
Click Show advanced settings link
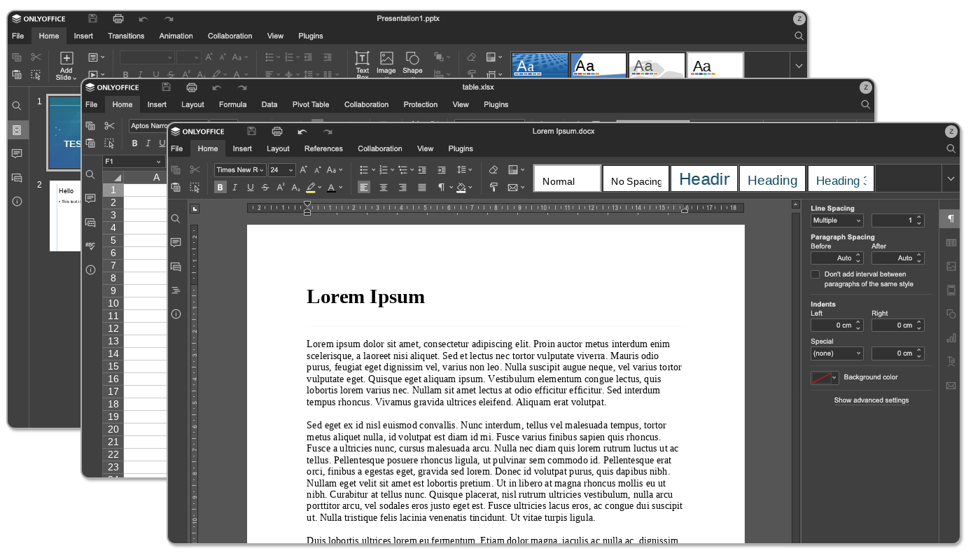coord(871,400)
